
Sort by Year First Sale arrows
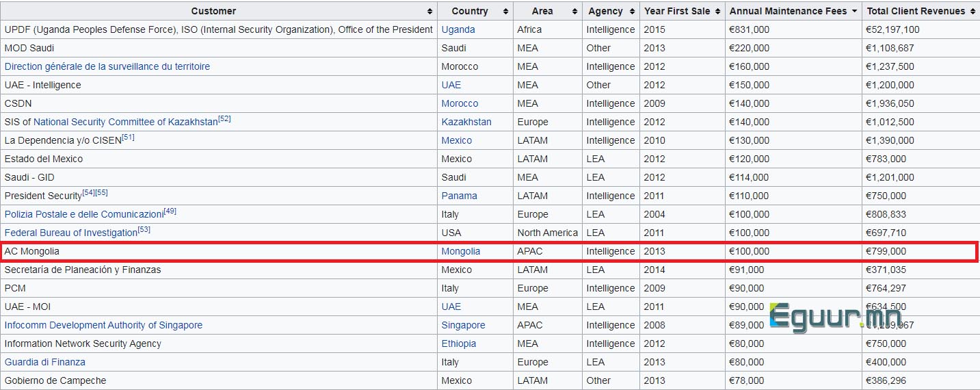tap(717, 11)
